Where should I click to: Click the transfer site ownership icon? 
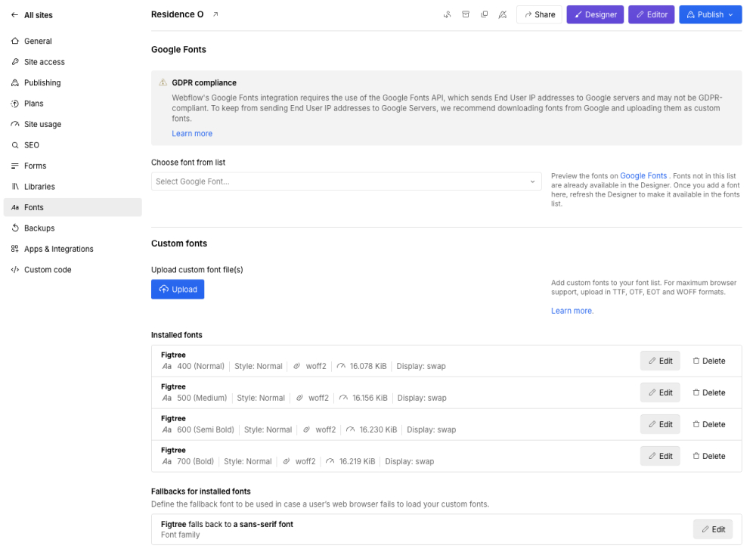click(447, 14)
